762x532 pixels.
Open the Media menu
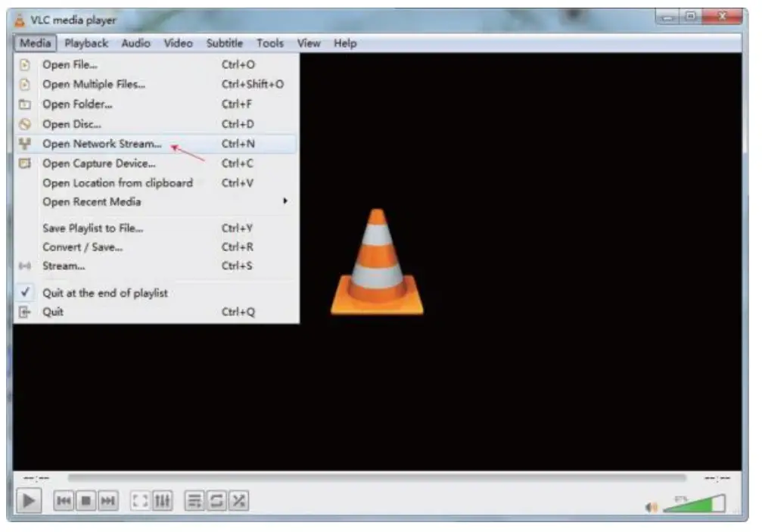pos(35,43)
